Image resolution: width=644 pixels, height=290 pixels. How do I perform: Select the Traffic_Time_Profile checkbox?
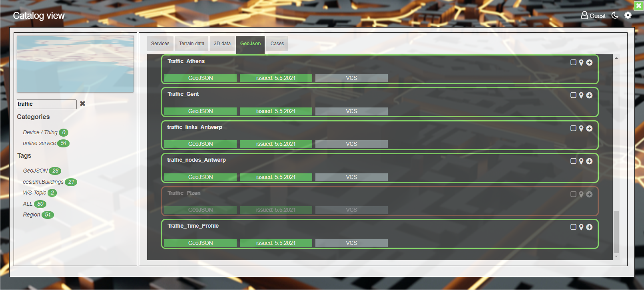(x=573, y=227)
